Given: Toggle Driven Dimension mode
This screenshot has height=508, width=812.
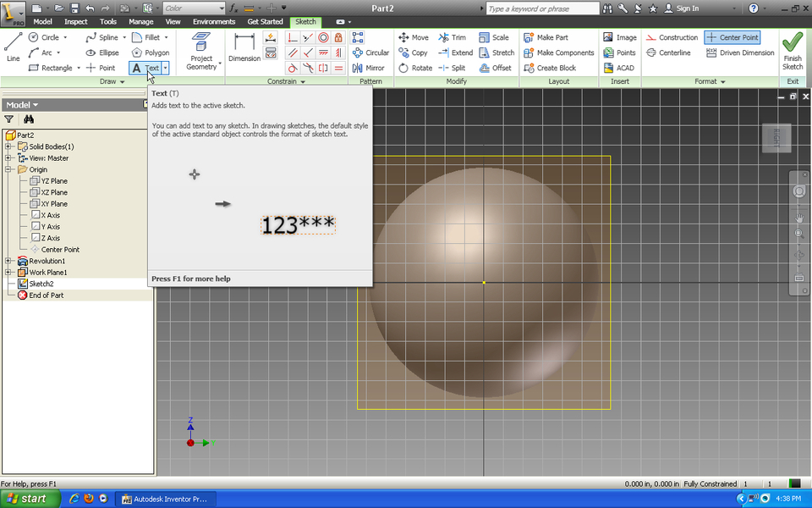Looking at the screenshot, I should [740, 52].
